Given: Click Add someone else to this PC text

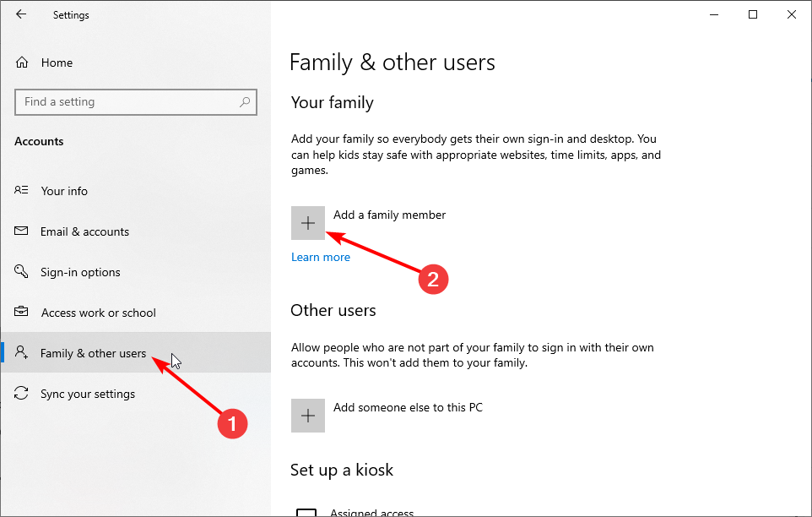Looking at the screenshot, I should [x=408, y=407].
